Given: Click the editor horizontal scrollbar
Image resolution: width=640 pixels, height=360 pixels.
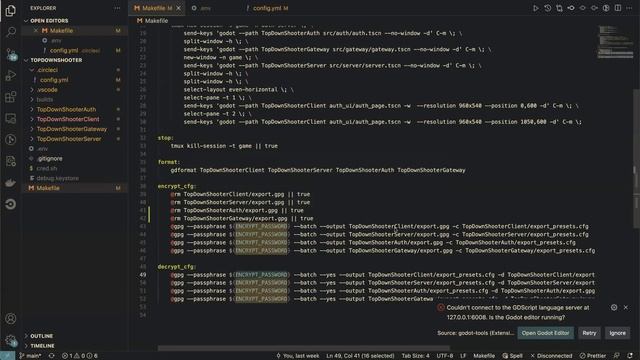Looking at the screenshot, I should [304, 348].
